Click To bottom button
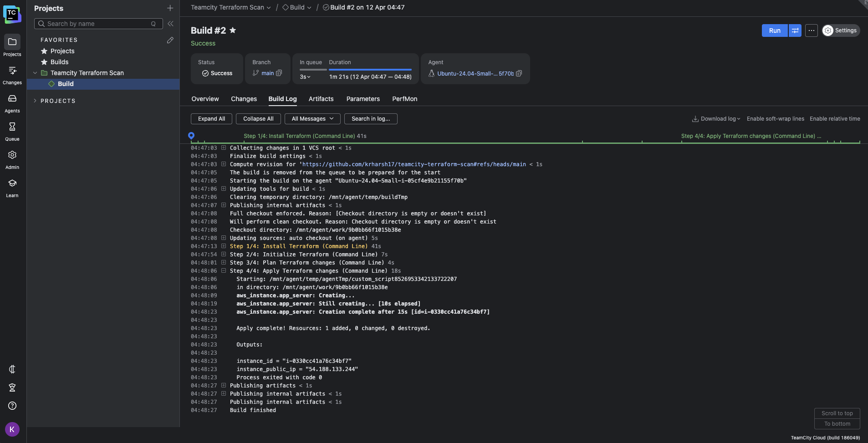The image size is (868, 443). tap(837, 424)
